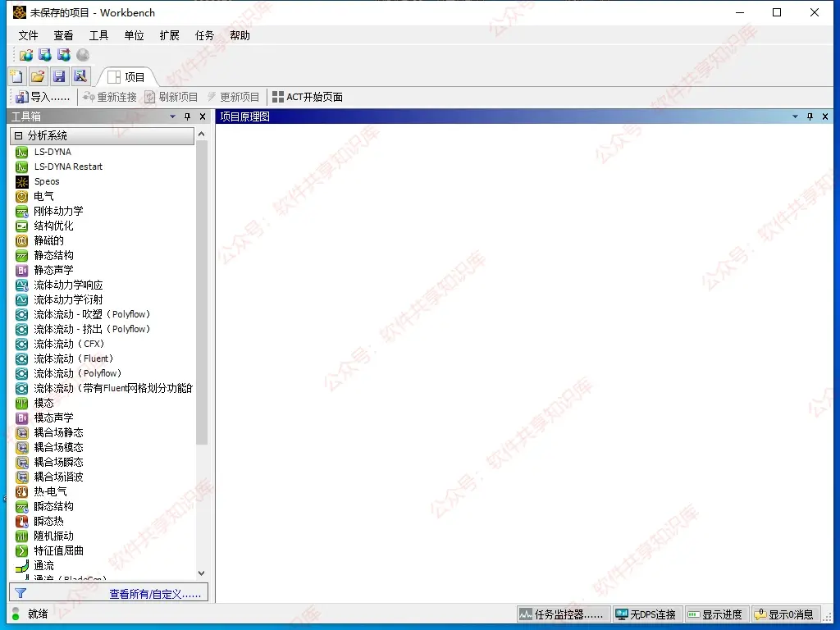Select the 特征值屈曲 system icon

pos(21,550)
